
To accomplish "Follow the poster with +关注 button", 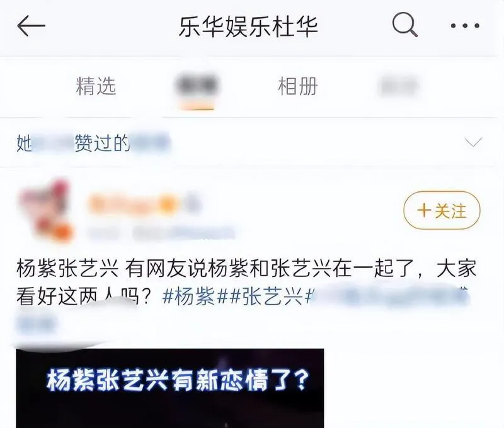I will pos(442,210).
